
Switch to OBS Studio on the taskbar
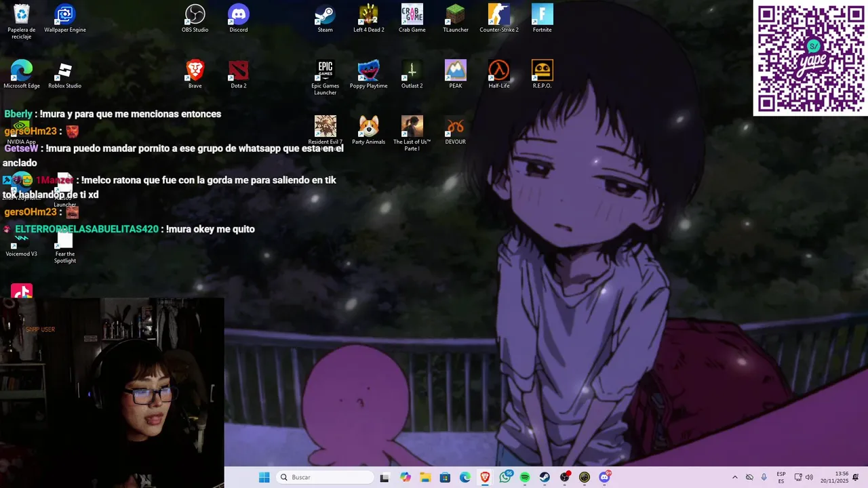pyautogui.click(x=565, y=477)
